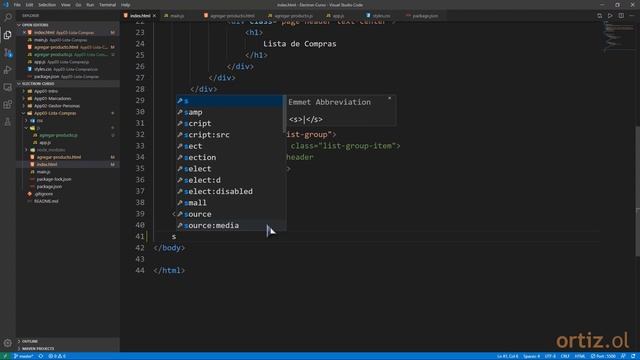Click the Open Changes icon in editor toolbar

pyautogui.click(x=600, y=16)
